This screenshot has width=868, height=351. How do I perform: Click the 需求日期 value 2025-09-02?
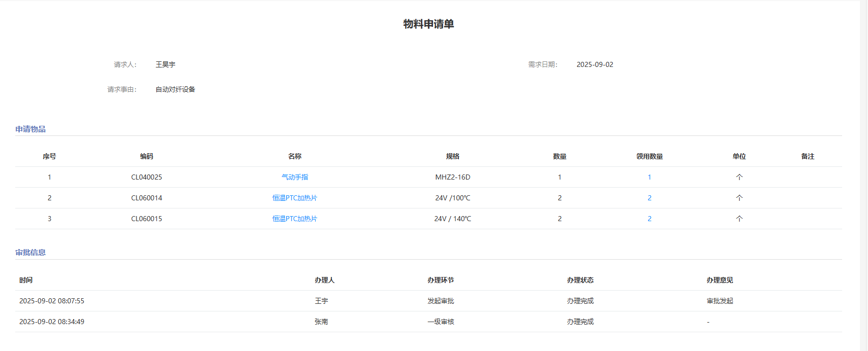coord(594,64)
